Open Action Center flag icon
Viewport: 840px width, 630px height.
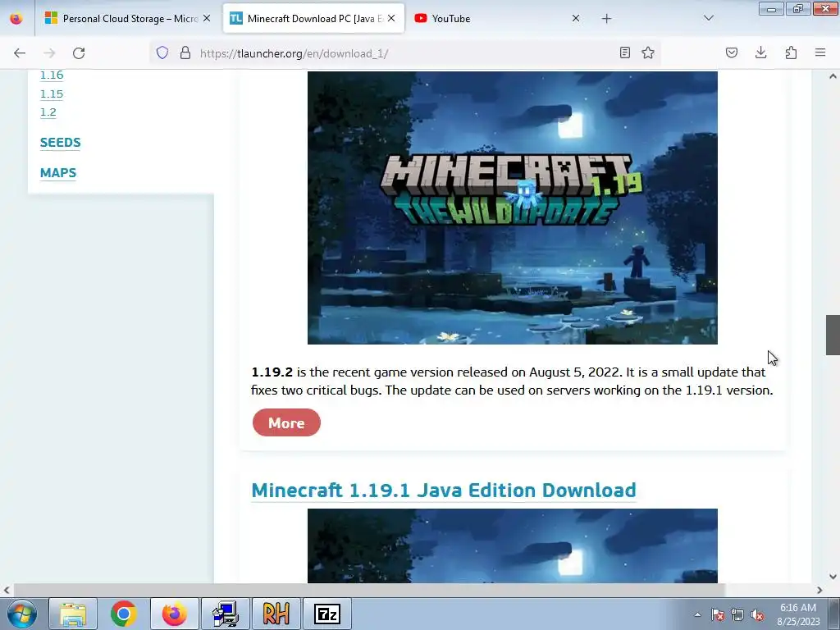coord(717,614)
